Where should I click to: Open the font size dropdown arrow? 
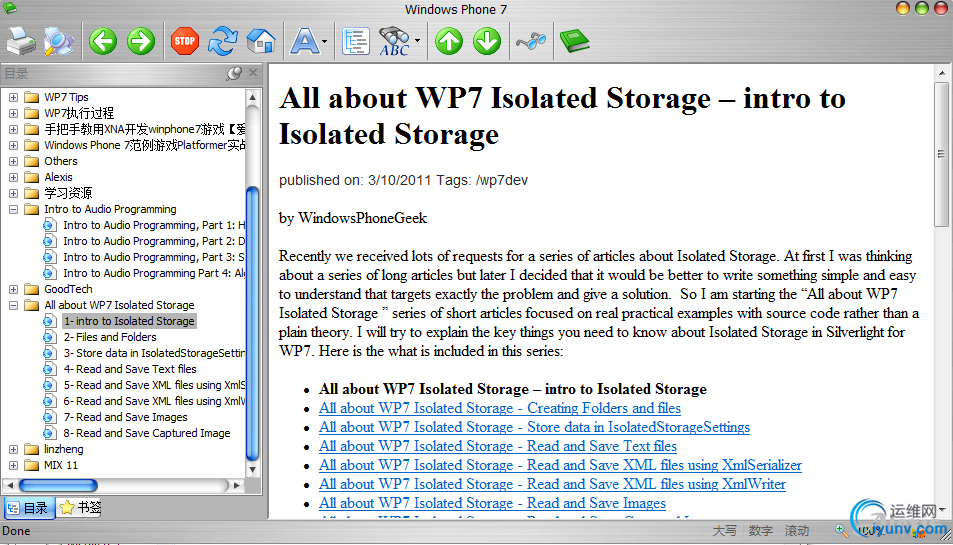click(x=325, y=41)
